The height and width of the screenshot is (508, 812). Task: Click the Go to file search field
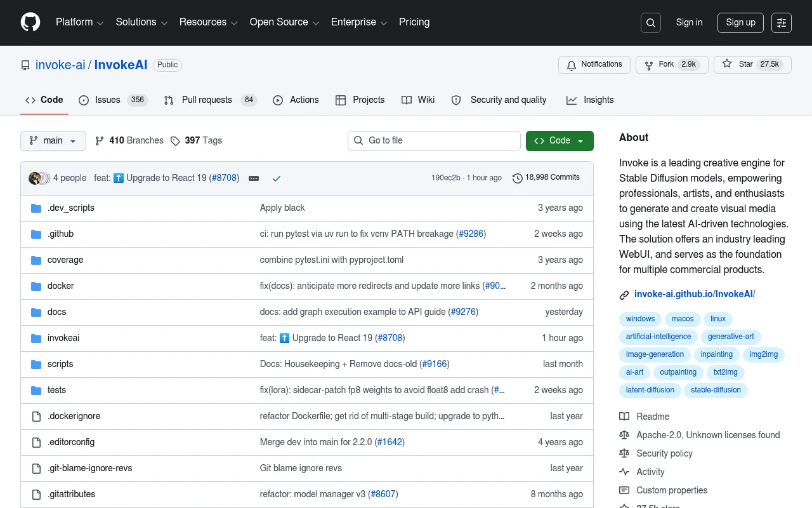tap(434, 141)
